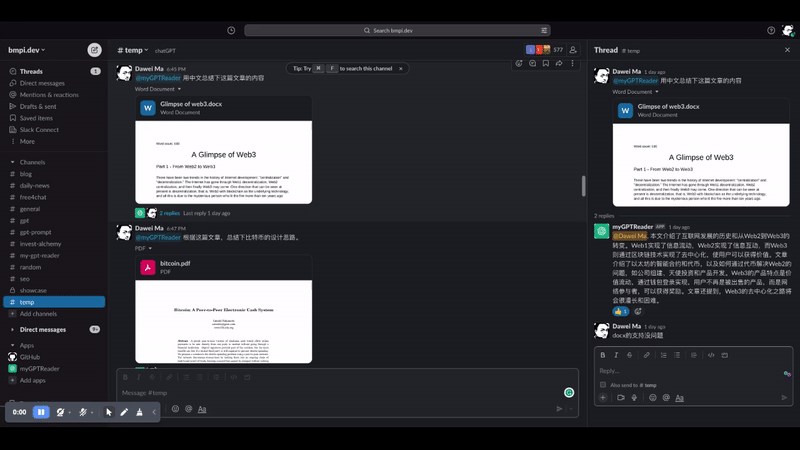
Task: Strikethrough icon in thread reply toolbar
Action: 630,355
